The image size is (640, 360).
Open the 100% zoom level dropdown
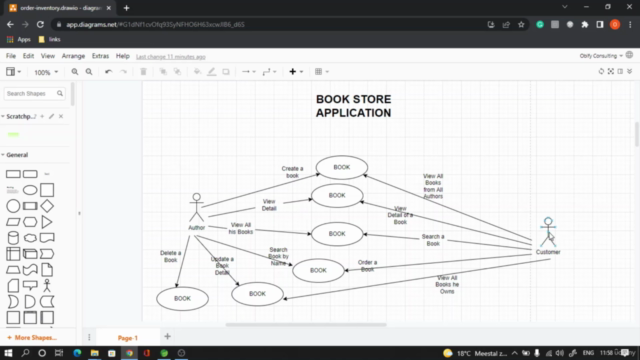pyautogui.click(x=46, y=72)
